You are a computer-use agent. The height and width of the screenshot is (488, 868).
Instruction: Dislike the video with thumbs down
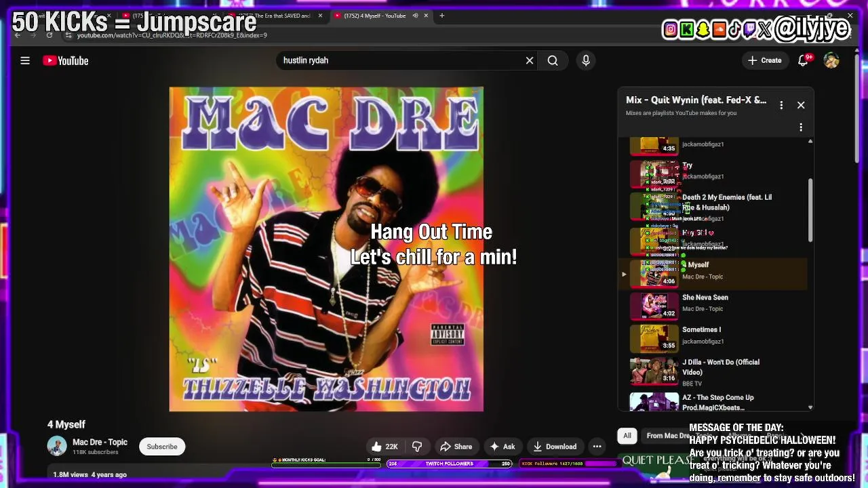pos(417,447)
